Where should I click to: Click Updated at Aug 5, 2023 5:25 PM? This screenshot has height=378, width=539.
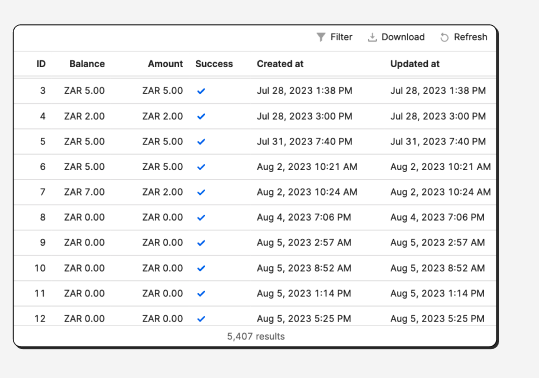coord(437,319)
